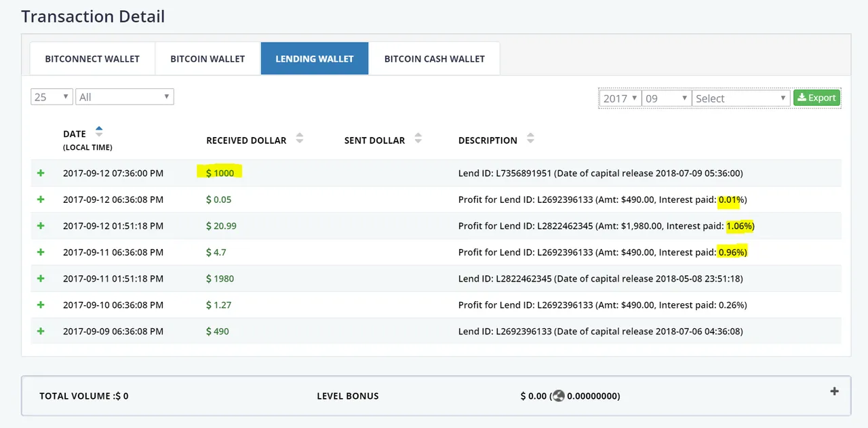868x428 pixels.
Task: Expand the 2017-09-10 06:36:08 PM row
Action: click(41, 305)
